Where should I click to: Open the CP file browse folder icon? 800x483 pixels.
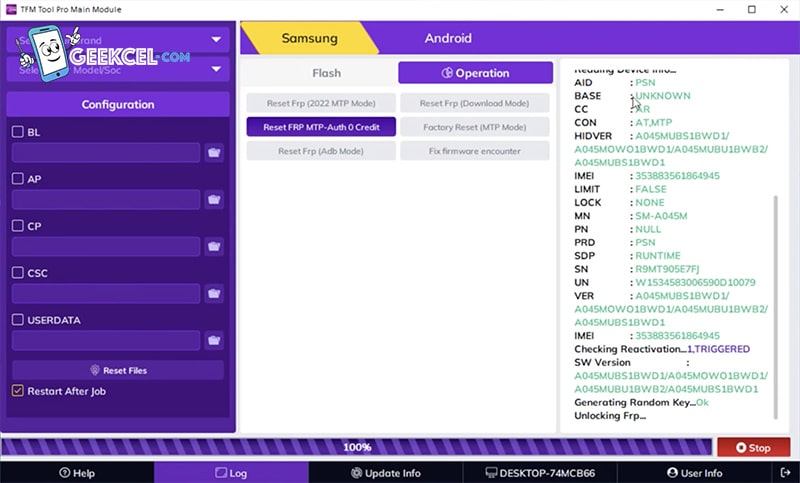(x=214, y=246)
